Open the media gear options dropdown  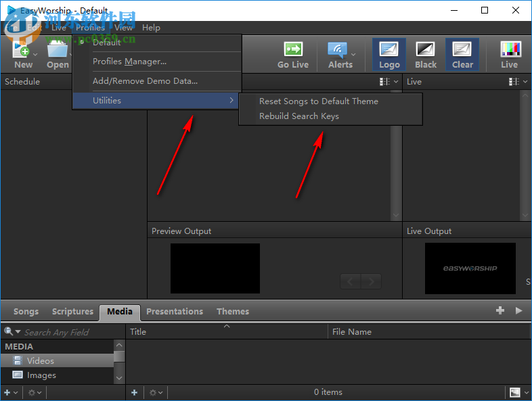[156, 392]
